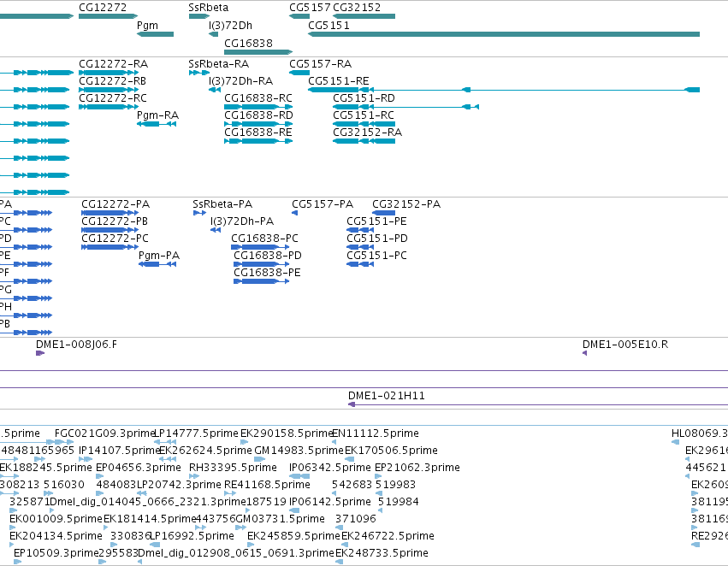728x566 pixels.
Task: Select protein label CG16838-PE
Action: pyautogui.click(x=267, y=273)
